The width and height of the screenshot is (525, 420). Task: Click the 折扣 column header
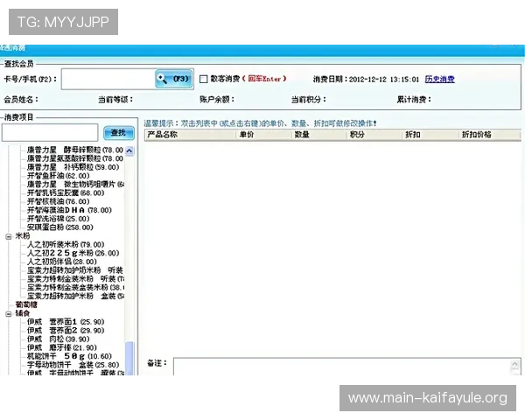[430, 135]
